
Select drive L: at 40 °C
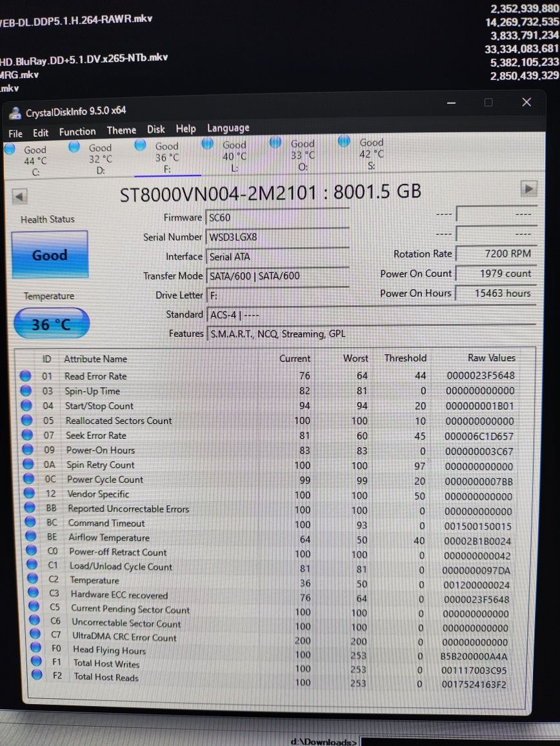pyautogui.click(x=226, y=156)
